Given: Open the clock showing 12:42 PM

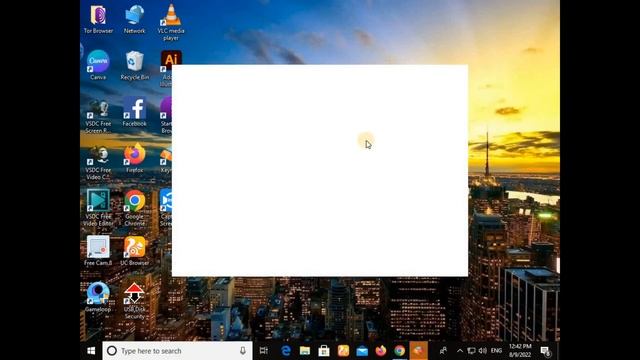Looking at the screenshot, I should click(x=520, y=351).
